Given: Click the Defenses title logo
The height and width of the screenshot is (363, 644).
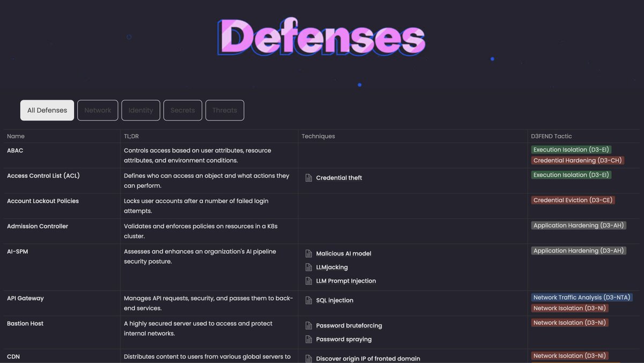Looking at the screenshot, I should 321,38.
